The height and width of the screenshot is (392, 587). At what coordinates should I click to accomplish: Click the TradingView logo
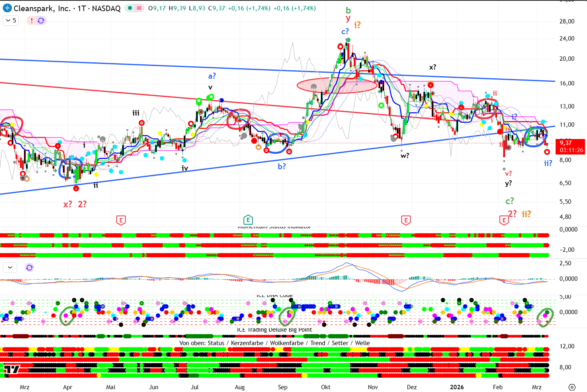tap(12, 369)
